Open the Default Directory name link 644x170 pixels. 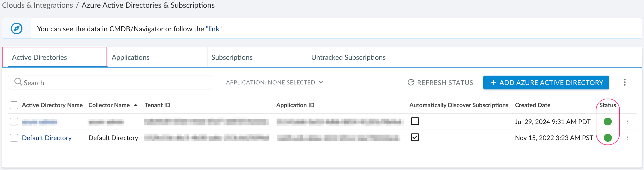coord(47,138)
